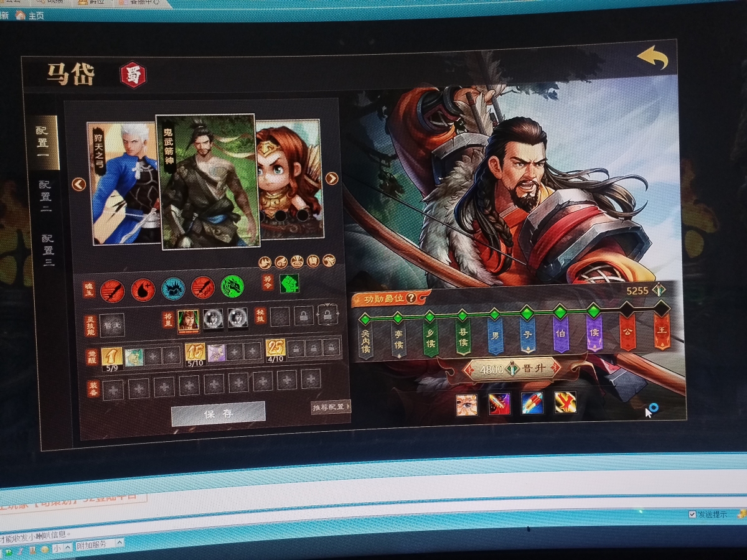Click the 保存 save button
Viewport: 747px width, 560px height.
pyautogui.click(x=218, y=413)
